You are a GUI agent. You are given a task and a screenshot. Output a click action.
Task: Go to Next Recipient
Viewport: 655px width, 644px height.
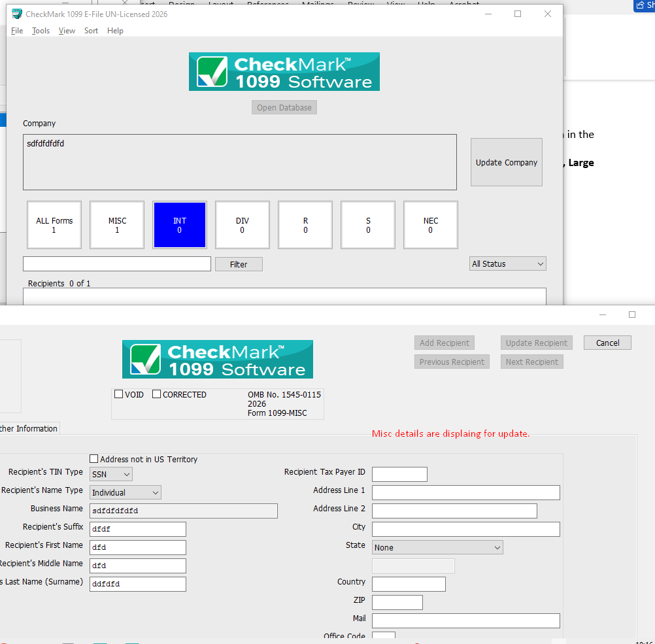click(x=531, y=362)
